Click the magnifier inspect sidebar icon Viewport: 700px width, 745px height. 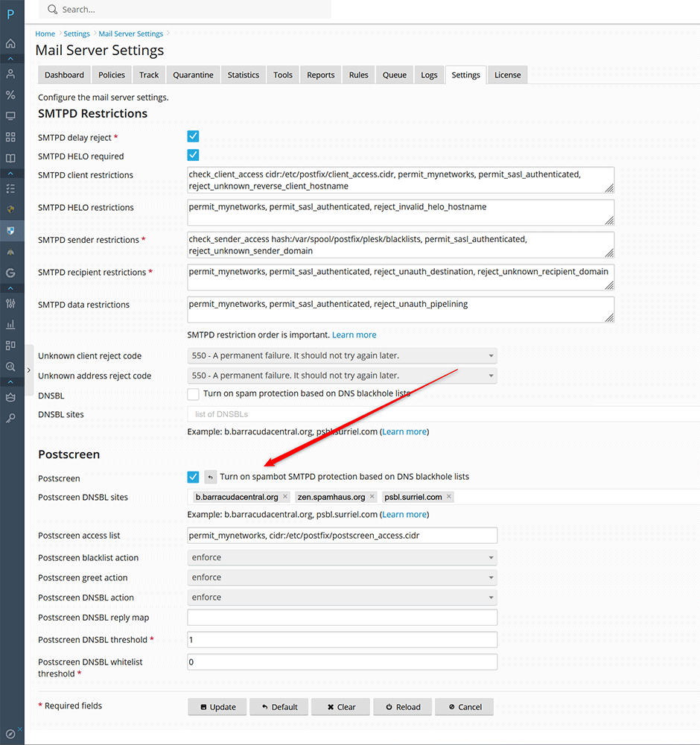(10, 367)
